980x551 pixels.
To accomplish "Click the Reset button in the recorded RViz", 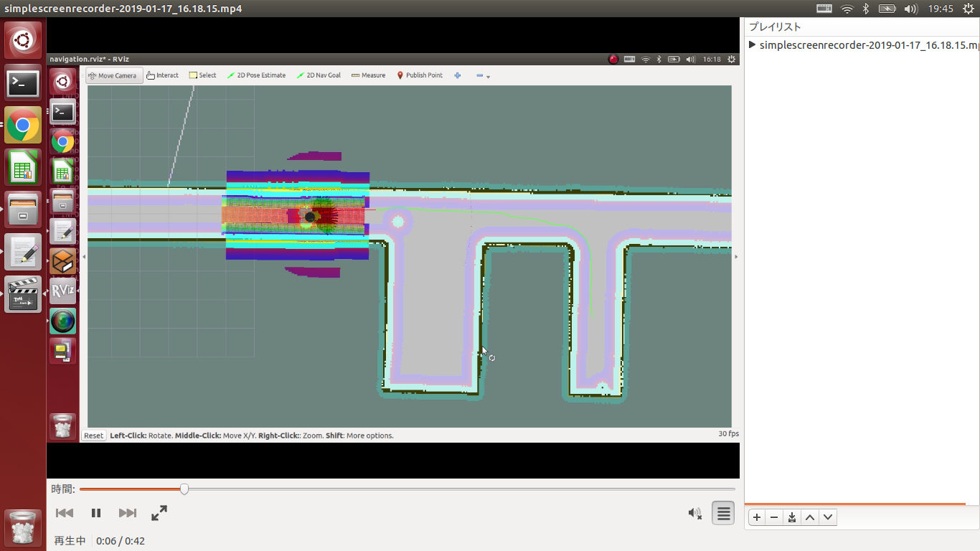I will pos(93,435).
